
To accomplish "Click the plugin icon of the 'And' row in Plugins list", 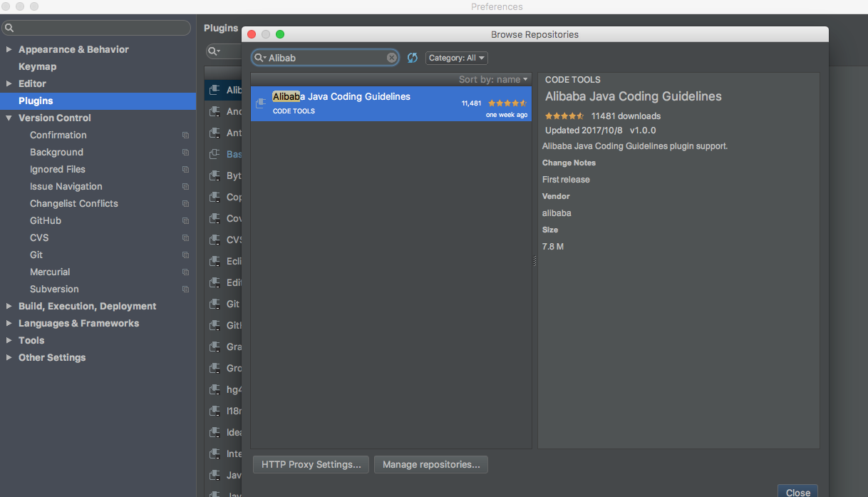I will [214, 111].
